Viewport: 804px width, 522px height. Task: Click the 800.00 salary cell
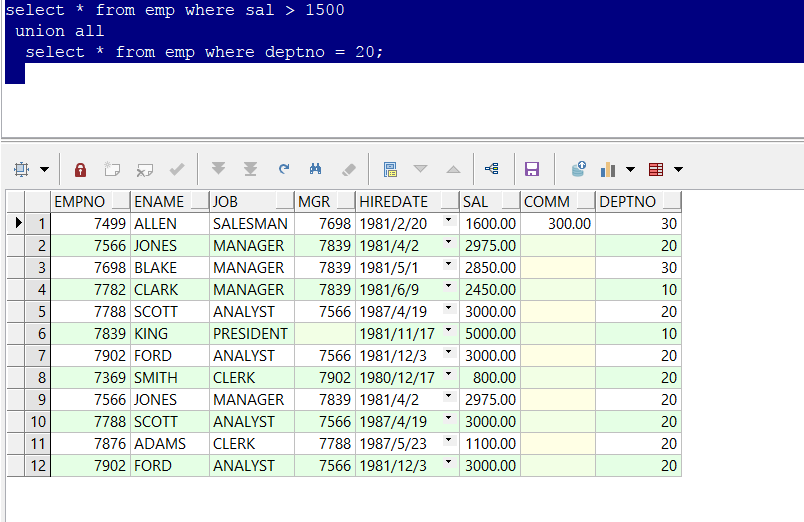click(490, 378)
